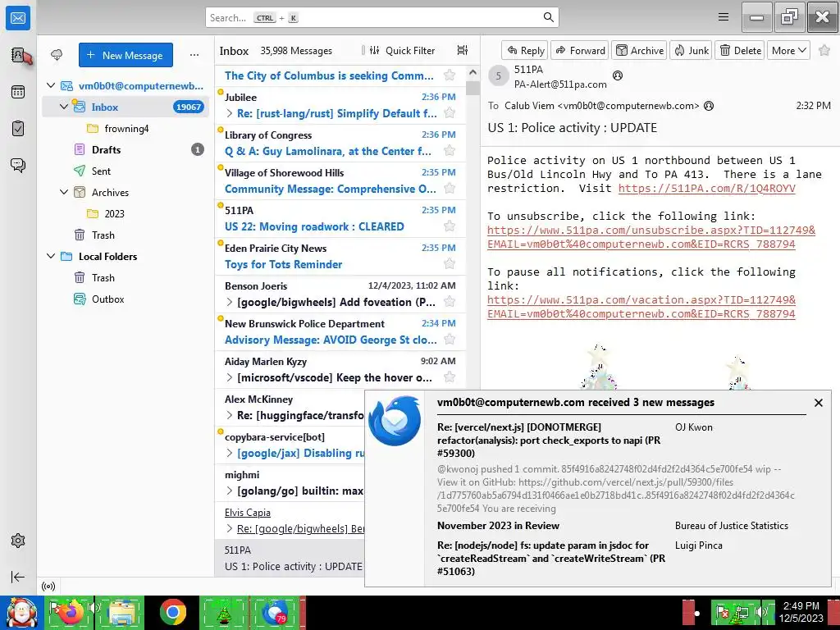Click the New Message button
The image size is (840, 630).
[x=126, y=55]
